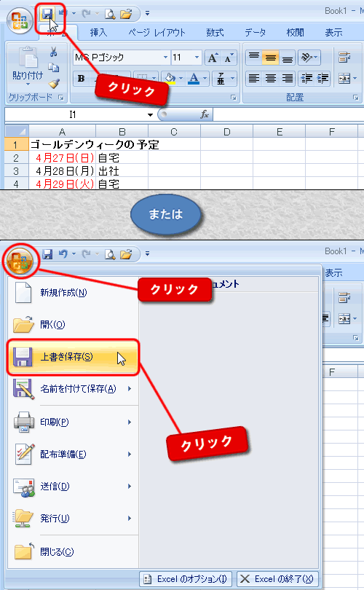Click the 印刷 printer icon

click(24, 422)
